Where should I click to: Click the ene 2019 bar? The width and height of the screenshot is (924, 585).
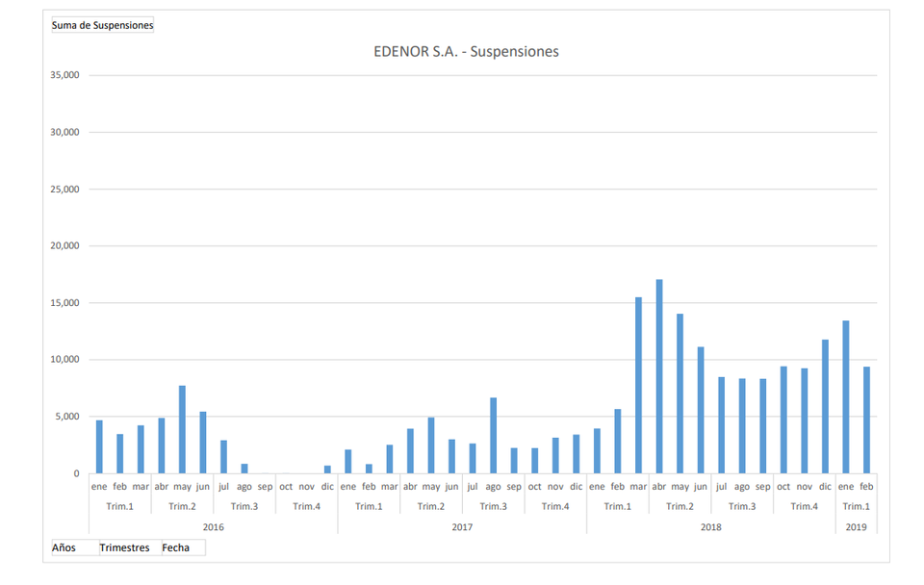click(846, 397)
